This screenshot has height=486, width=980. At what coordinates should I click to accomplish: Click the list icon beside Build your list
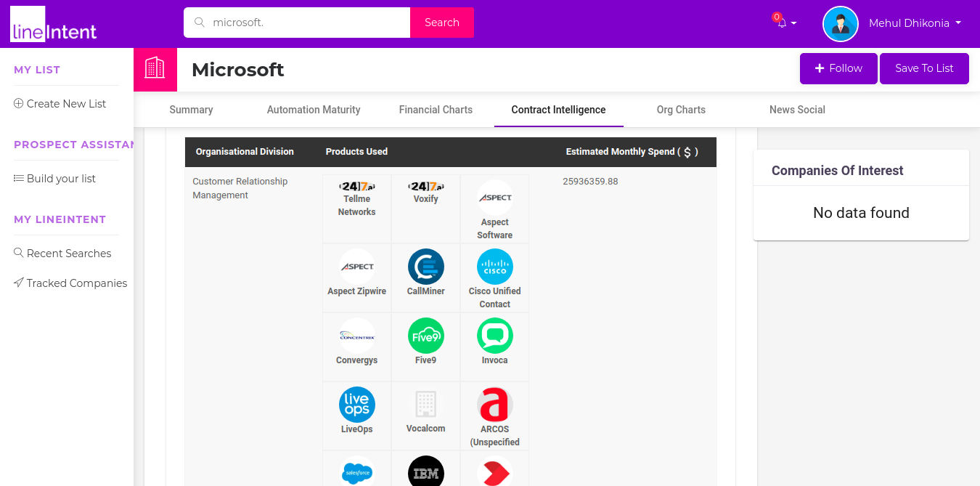(19, 178)
